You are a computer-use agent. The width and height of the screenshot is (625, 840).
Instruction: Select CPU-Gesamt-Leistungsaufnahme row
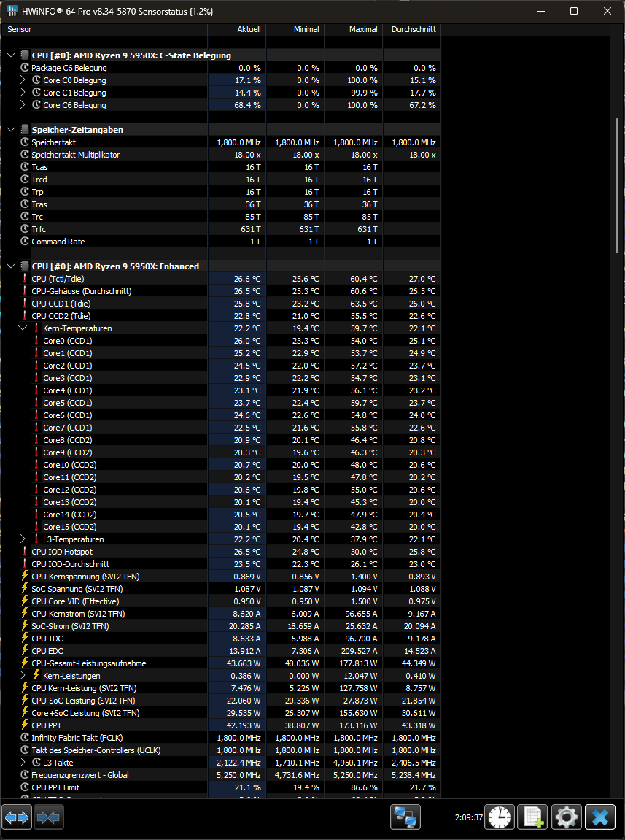221,663
